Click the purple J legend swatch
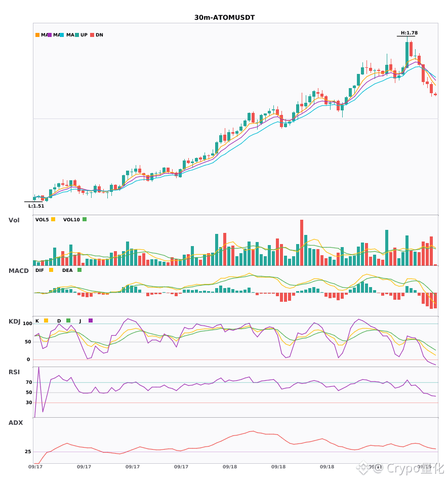Image resolution: width=448 pixels, height=481 pixels. tap(91, 320)
